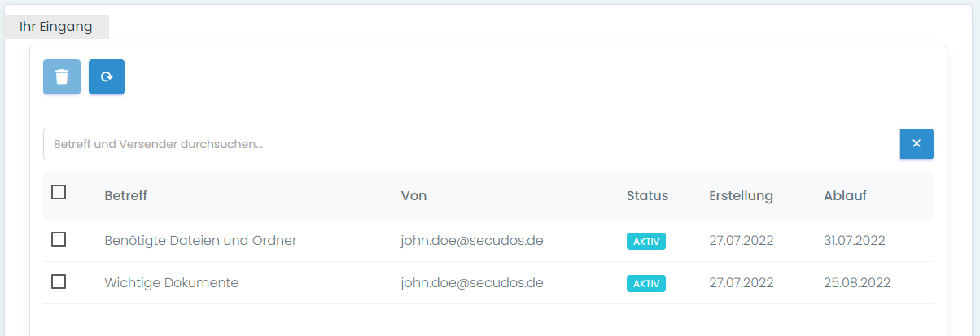
Task: Click the AKTIV badge for Wichtige Dokumente
Action: [x=646, y=284]
